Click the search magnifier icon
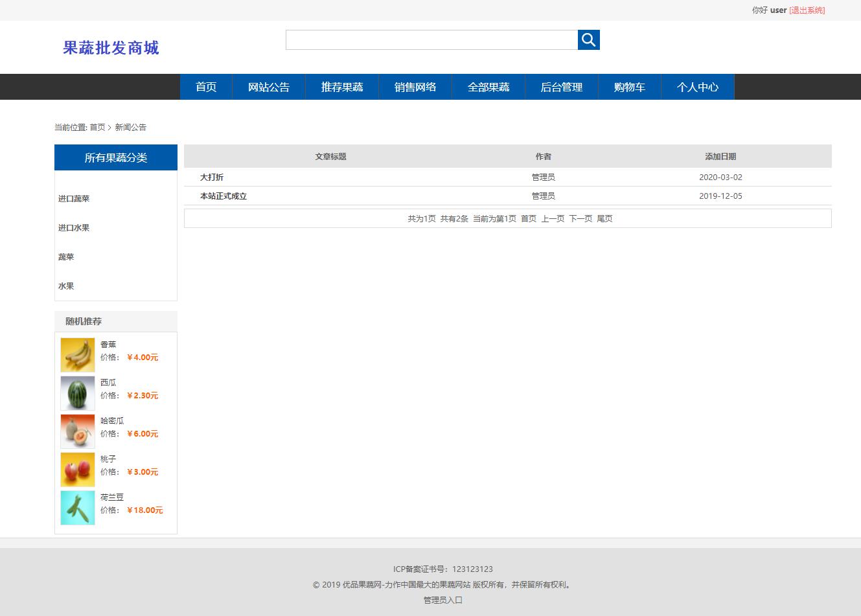Image resolution: width=861 pixels, height=616 pixels. click(588, 40)
